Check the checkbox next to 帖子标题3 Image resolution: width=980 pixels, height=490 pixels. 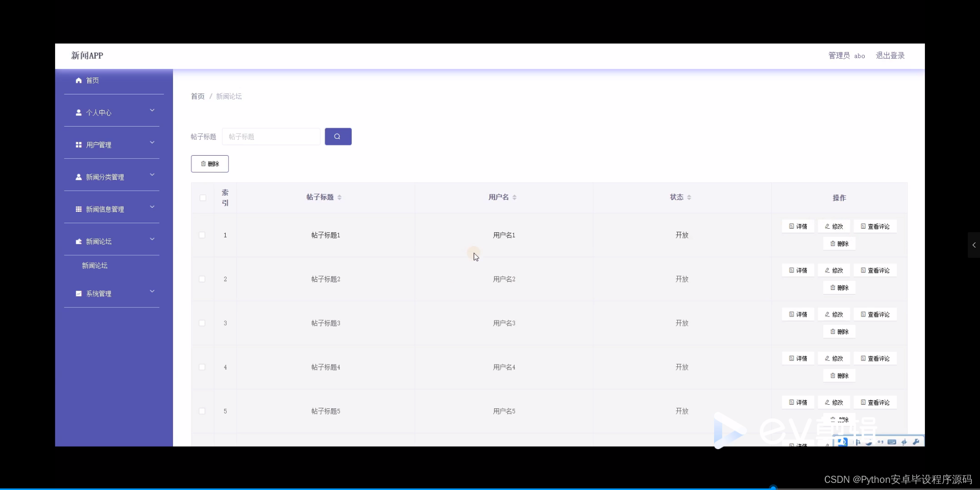point(202,323)
